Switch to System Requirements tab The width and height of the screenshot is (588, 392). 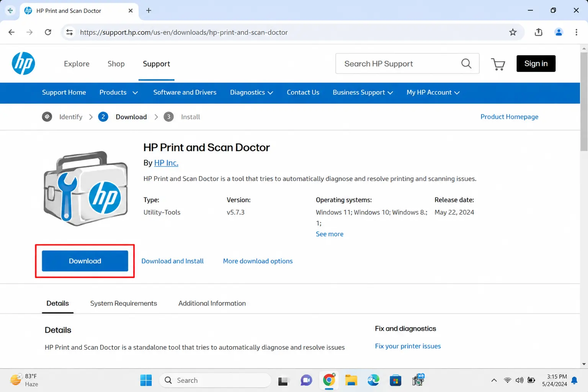point(124,303)
